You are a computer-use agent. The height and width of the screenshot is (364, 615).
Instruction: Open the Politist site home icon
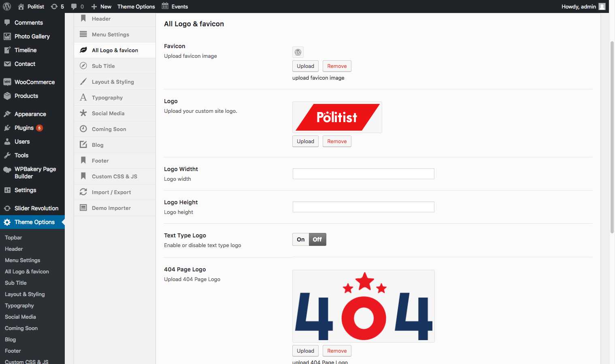point(21,6)
